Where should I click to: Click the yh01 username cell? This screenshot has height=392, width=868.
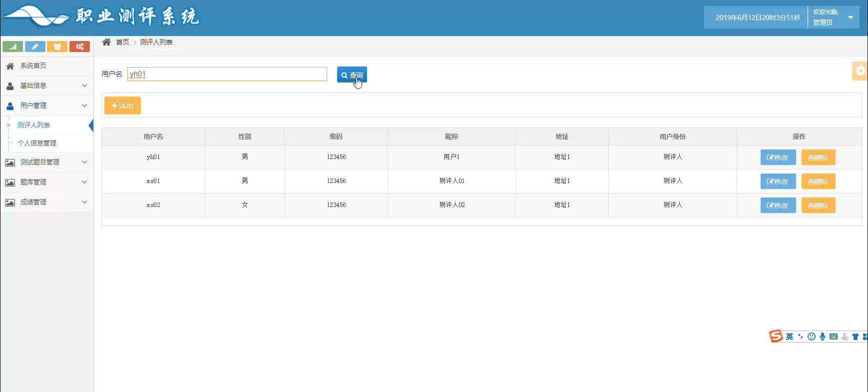pyautogui.click(x=153, y=157)
